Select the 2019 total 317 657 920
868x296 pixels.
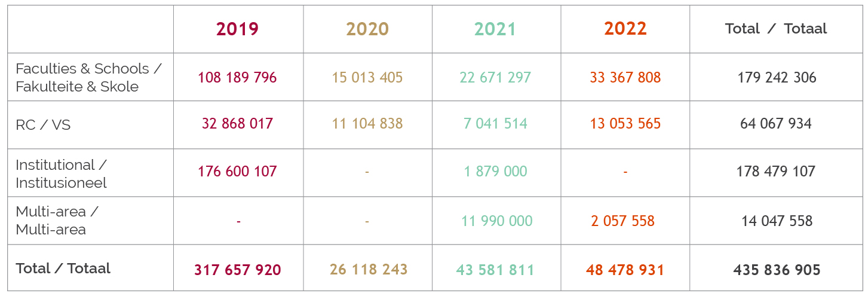237,270
